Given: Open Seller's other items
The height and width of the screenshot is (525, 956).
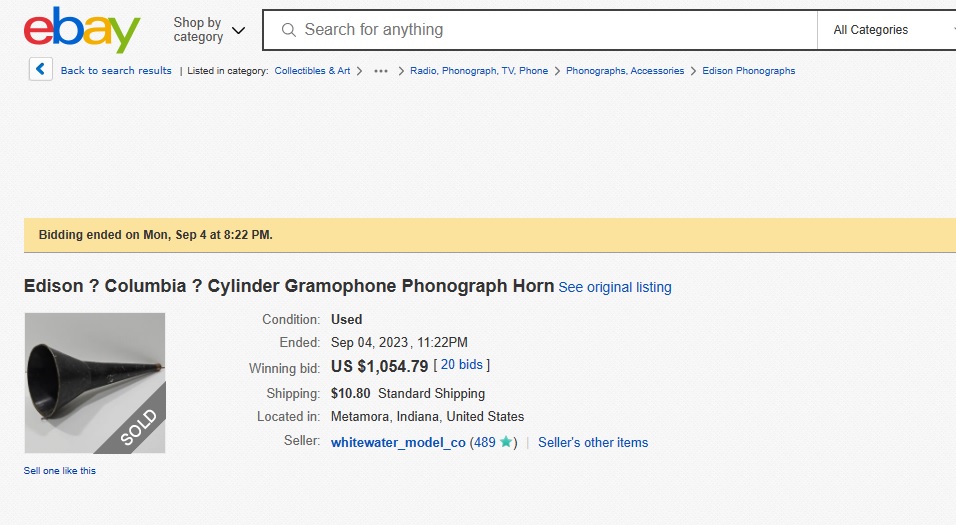Looking at the screenshot, I should click(593, 442).
